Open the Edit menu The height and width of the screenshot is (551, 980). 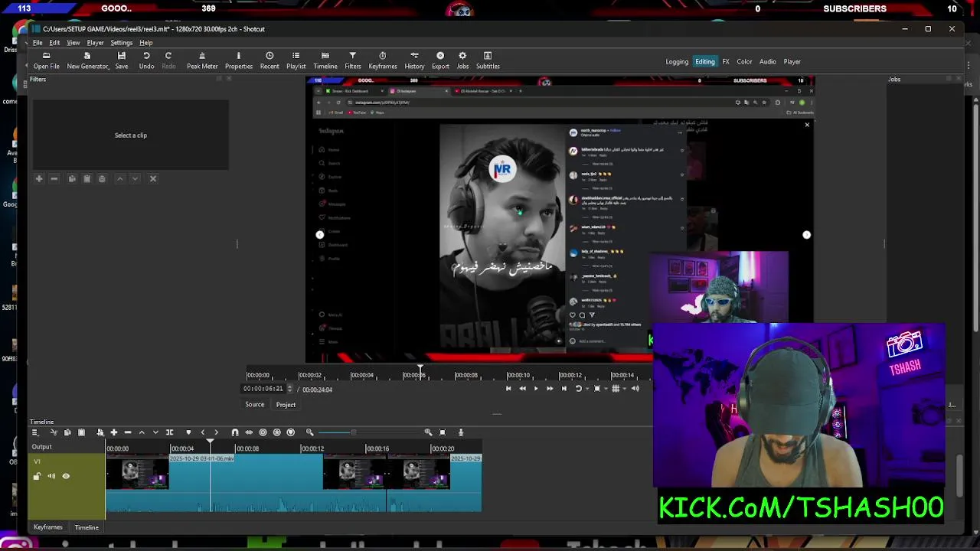(x=54, y=43)
